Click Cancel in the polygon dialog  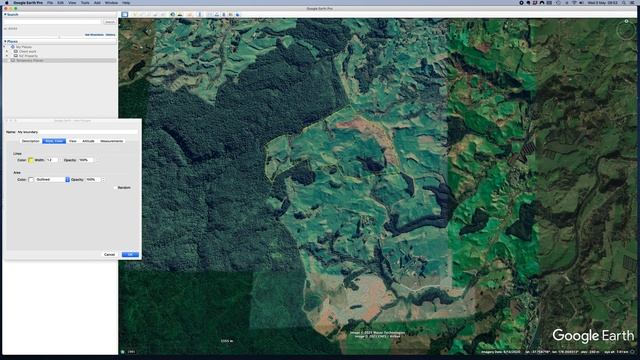point(109,254)
